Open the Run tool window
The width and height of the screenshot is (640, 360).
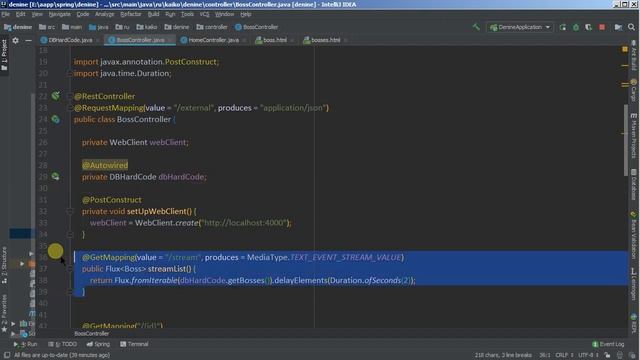point(25,344)
